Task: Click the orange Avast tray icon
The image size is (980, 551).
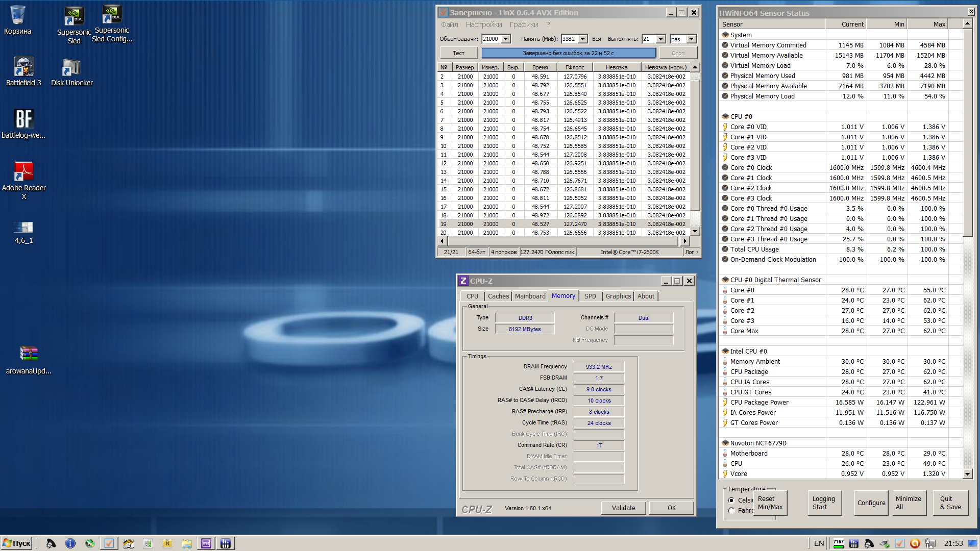Action: 915,543
